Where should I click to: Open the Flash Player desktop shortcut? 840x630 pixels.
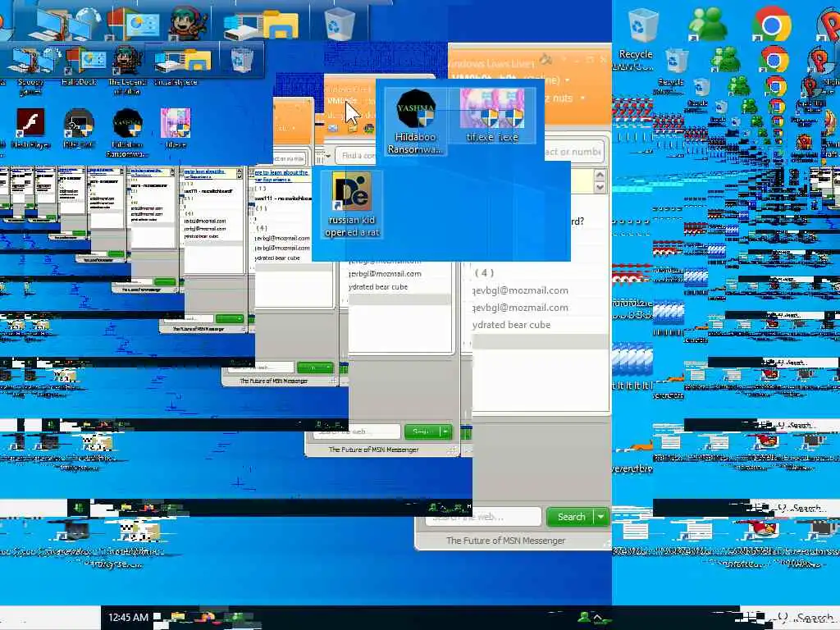click(x=30, y=127)
